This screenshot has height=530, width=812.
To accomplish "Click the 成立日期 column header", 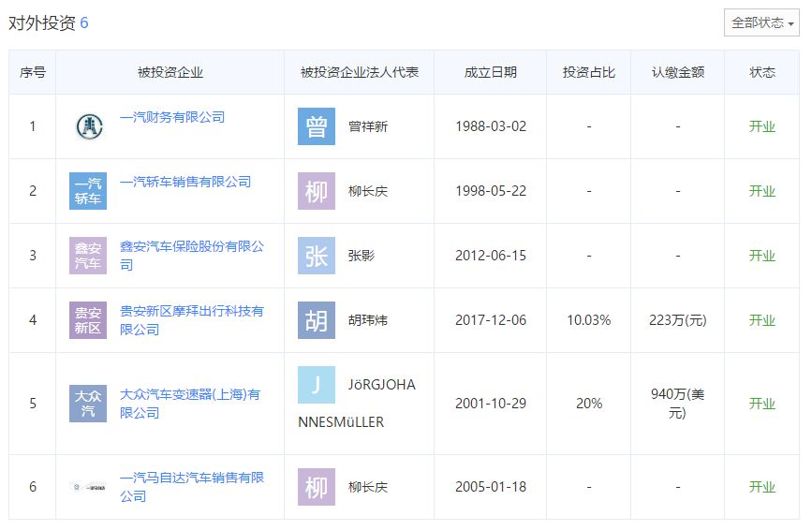I will click(x=491, y=72).
